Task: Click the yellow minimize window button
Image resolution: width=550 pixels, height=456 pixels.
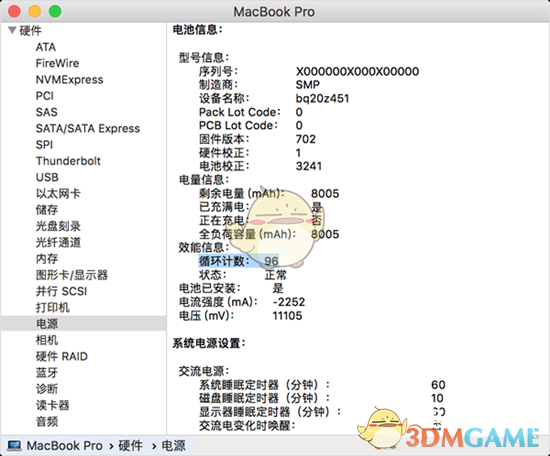Action: click(x=34, y=11)
